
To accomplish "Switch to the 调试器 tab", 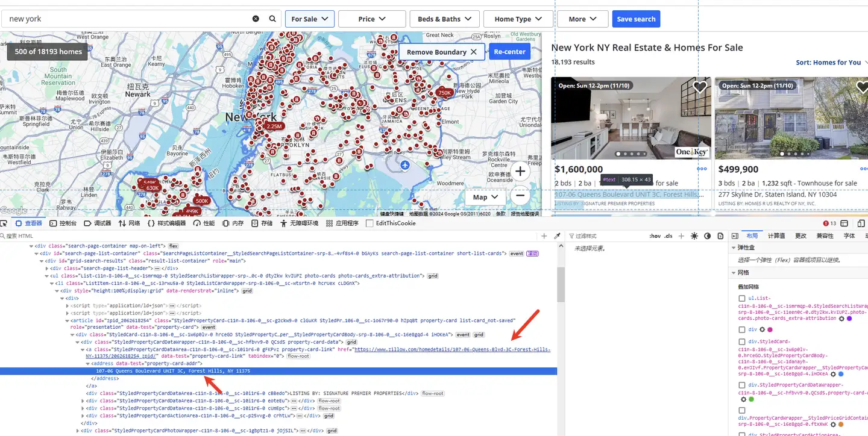I will click(96, 223).
